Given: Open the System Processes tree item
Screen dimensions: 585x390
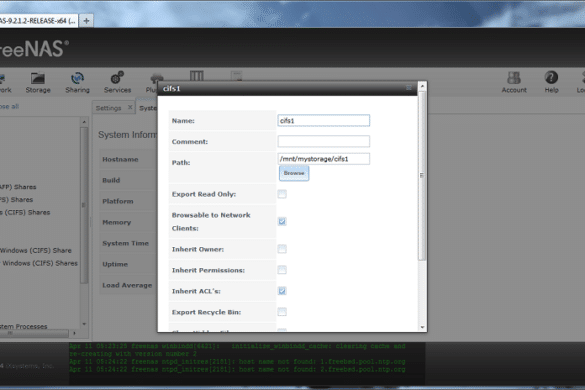Looking at the screenshot, I should tap(24, 326).
